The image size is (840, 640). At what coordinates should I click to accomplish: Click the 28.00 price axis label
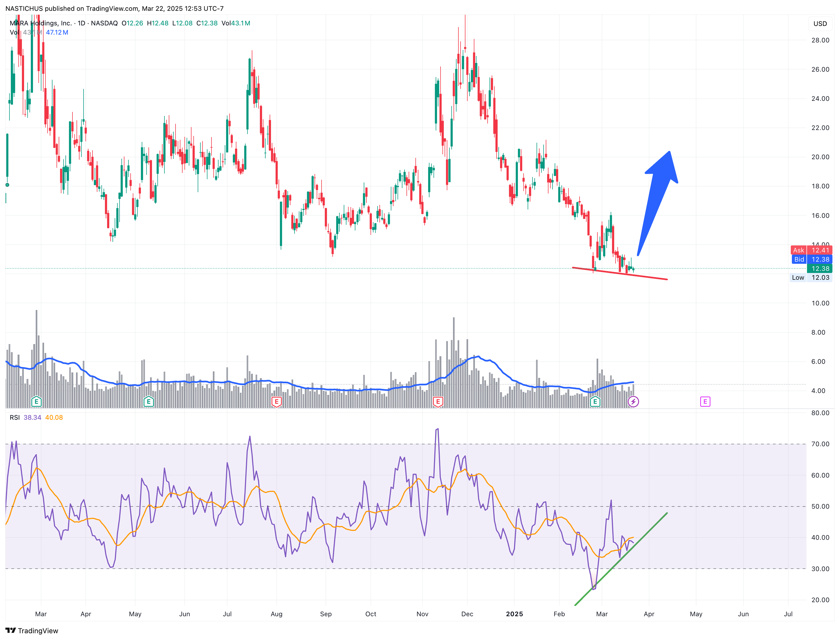click(820, 40)
